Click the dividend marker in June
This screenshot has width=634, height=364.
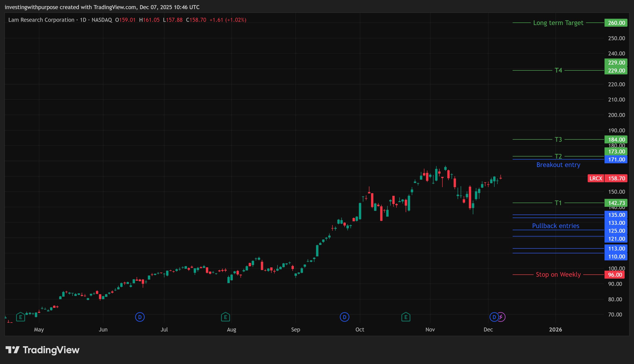(140, 317)
